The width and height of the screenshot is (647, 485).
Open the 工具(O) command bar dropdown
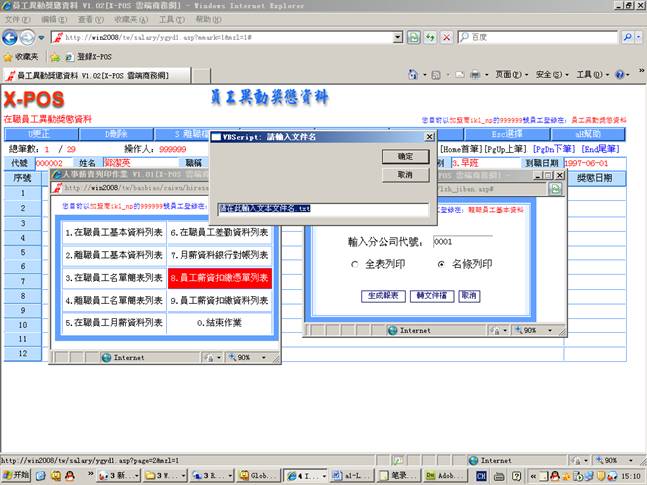coord(591,75)
